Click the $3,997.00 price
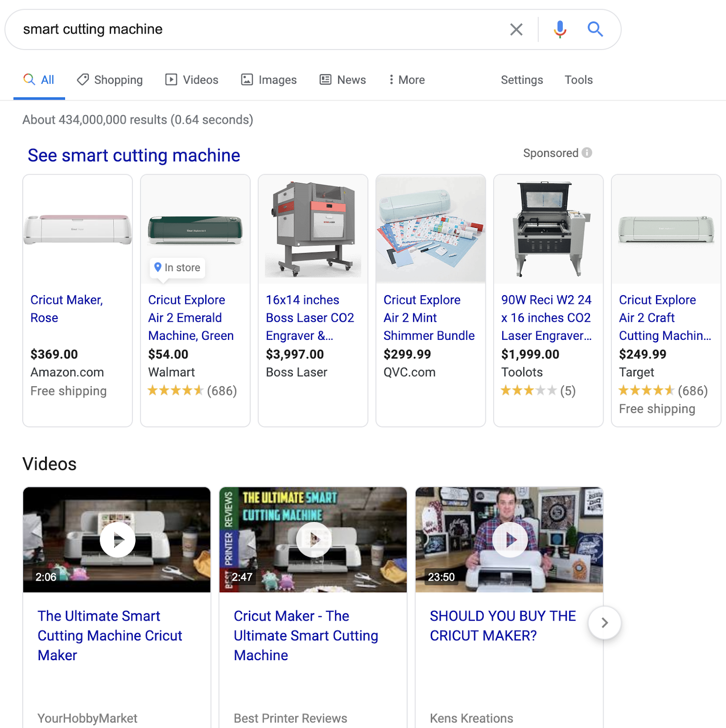This screenshot has width=726, height=728. 295,354
